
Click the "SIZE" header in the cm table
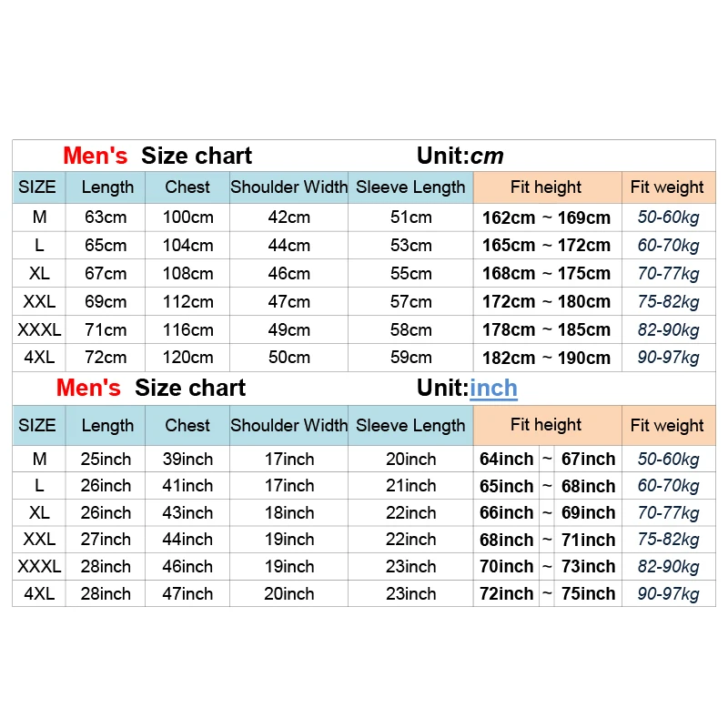37,187
